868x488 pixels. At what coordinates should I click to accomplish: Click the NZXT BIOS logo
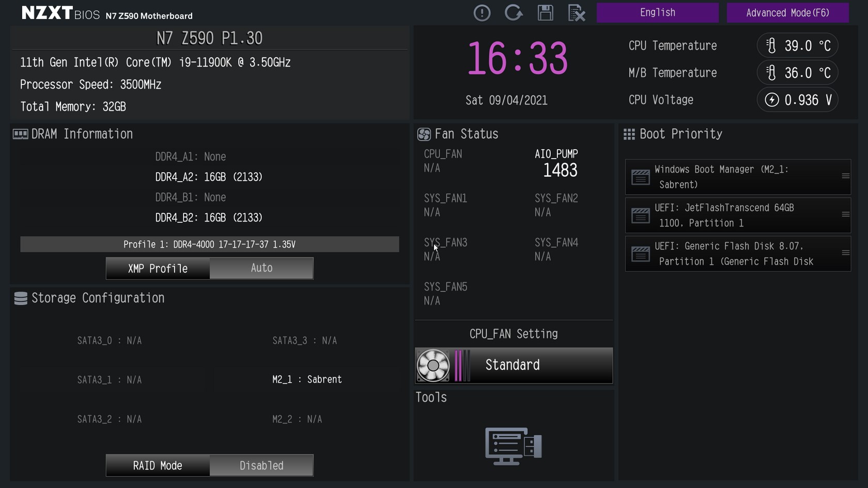60,13
